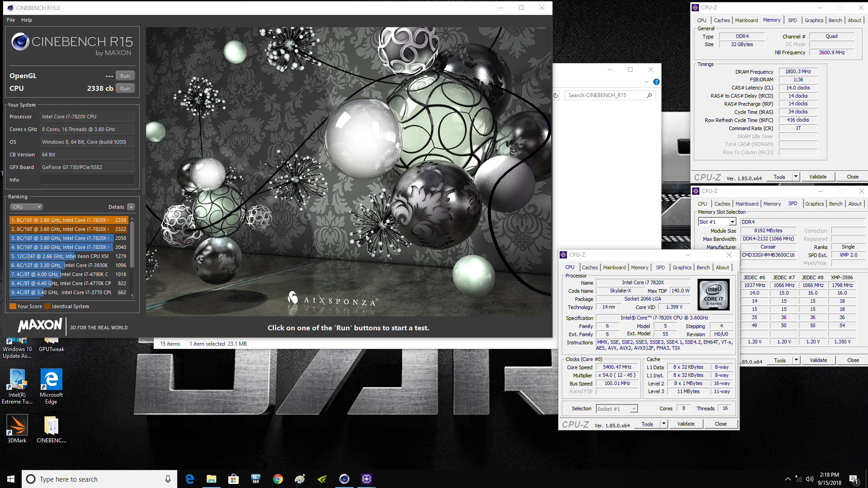Click Identical System legend swatch
868x488 pixels.
tap(47, 306)
